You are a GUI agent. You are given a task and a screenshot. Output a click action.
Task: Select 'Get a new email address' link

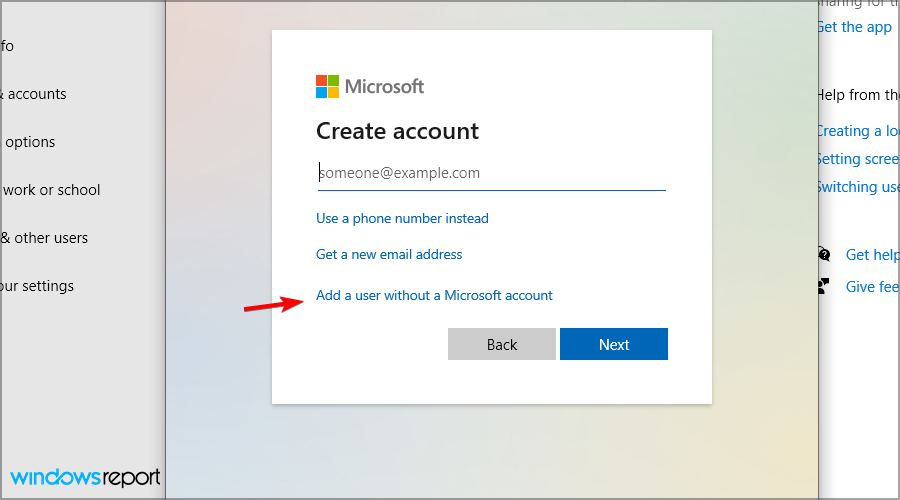389,254
